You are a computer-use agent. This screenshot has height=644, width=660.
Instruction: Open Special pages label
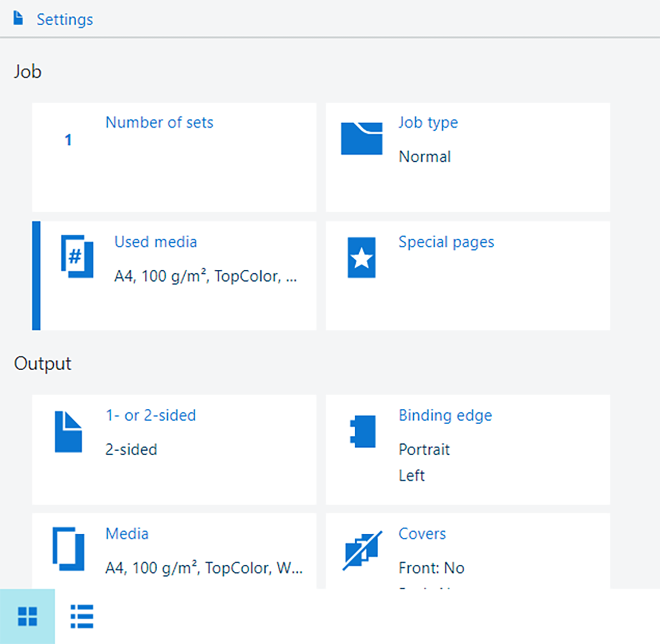[446, 242]
